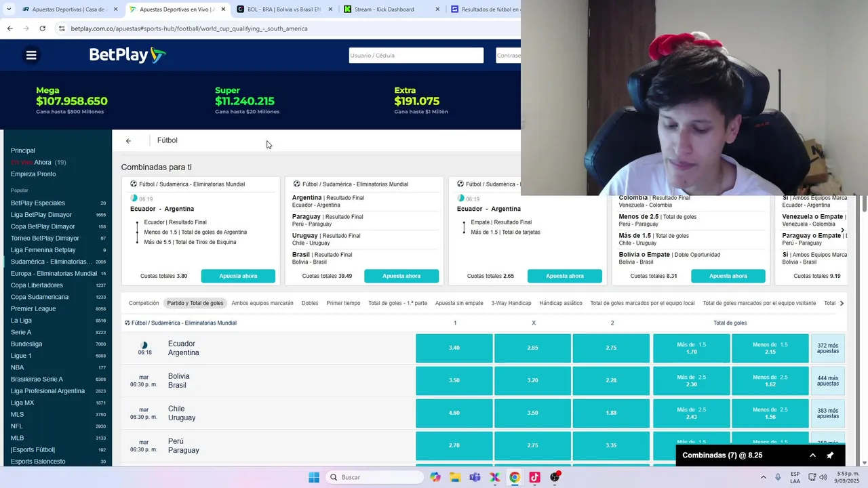
Task: Open En Vivo Ahora (19) in the sidebar
Action: click(x=38, y=163)
